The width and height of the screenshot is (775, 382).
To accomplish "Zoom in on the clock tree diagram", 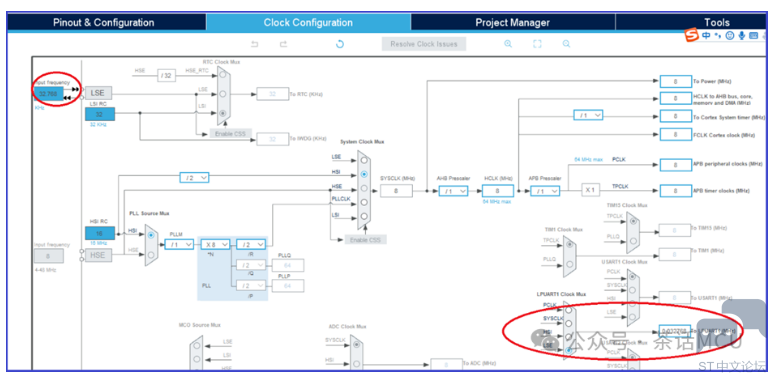I will tap(508, 43).
